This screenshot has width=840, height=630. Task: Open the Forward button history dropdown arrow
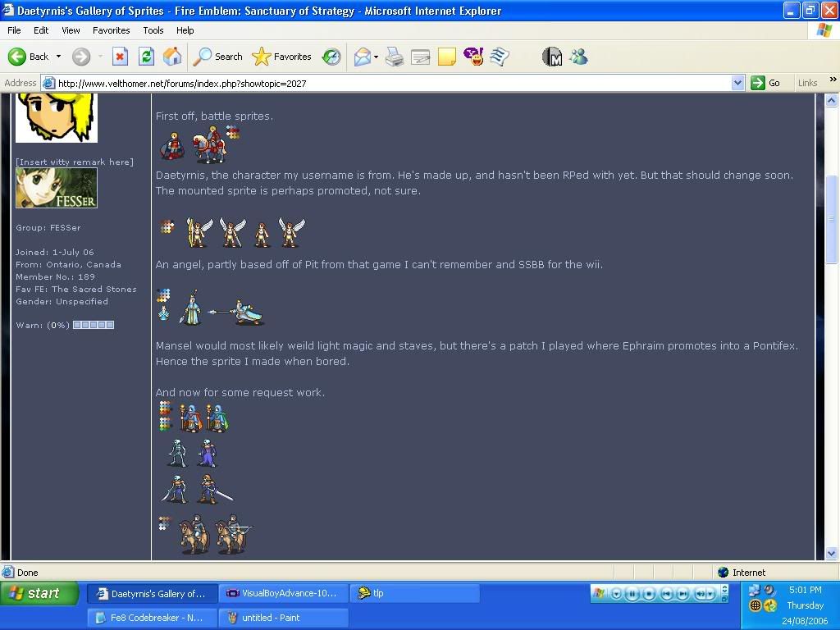pyautogui.click(x=100, y=57)
